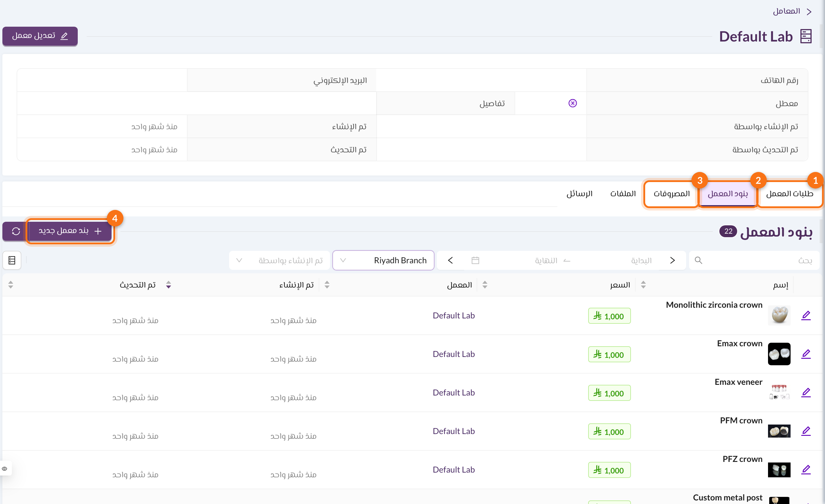Open the Default Lab link in the Emax crown row
The image size is (825, 504).
point(454,354)
